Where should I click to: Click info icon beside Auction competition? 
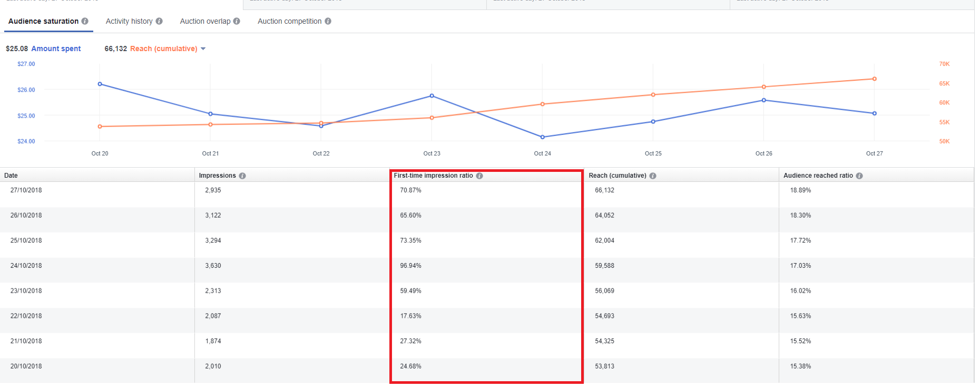(x=328, y=21)
